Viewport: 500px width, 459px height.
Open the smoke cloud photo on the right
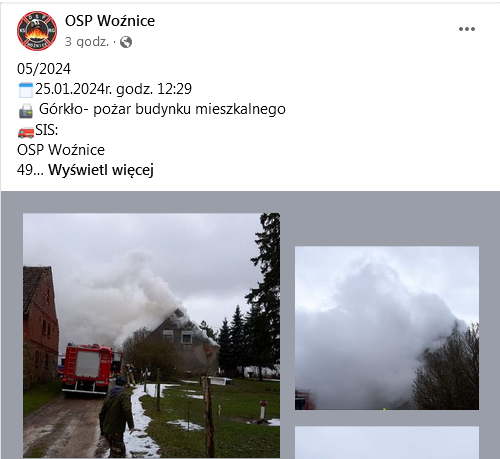point(387,328)
